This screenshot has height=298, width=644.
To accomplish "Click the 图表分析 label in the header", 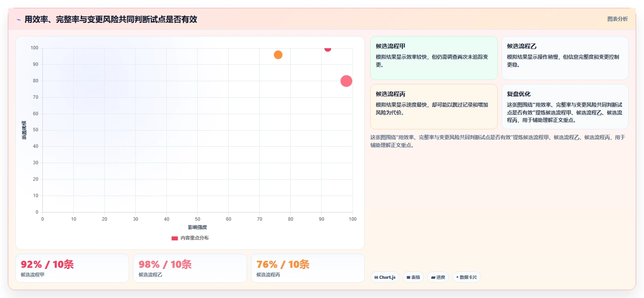I will point(617,19).
